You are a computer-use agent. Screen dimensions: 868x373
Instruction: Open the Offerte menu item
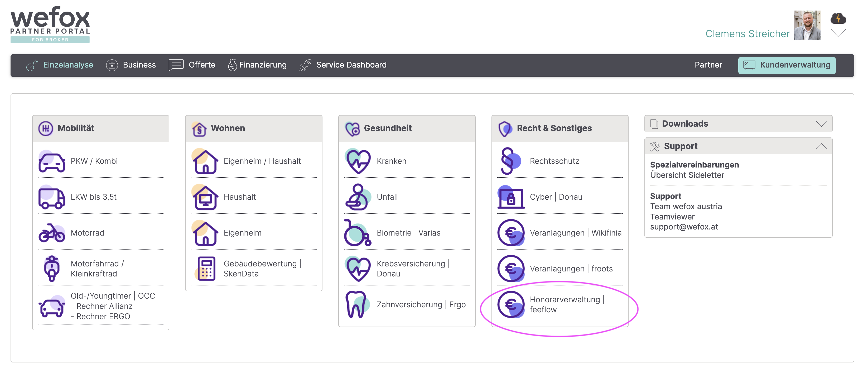pyautogui.click(x=192, y=65)
